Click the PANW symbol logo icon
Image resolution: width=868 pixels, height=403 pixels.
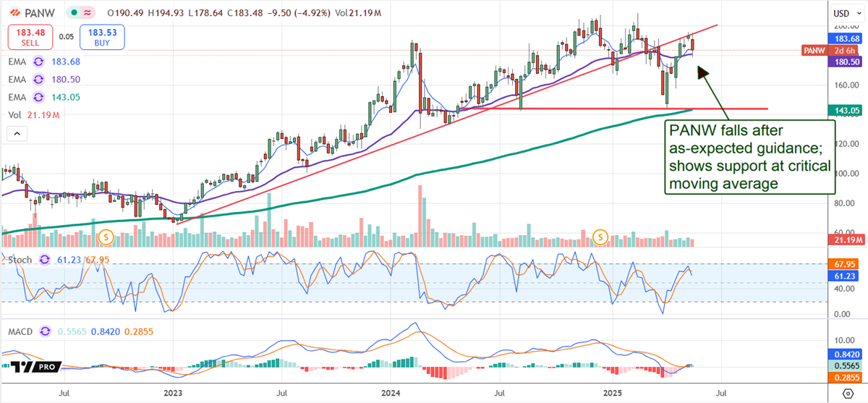(16, 12)
